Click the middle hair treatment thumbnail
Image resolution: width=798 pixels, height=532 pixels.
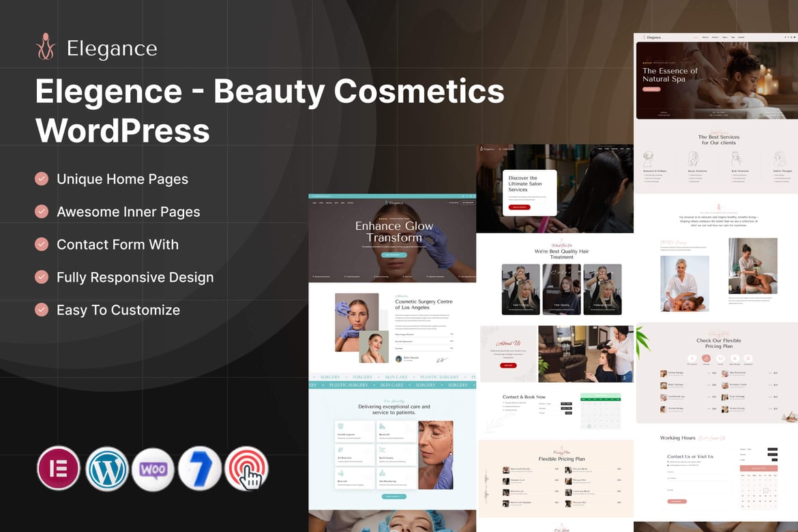pyautogui.click(x=561, y=289)
